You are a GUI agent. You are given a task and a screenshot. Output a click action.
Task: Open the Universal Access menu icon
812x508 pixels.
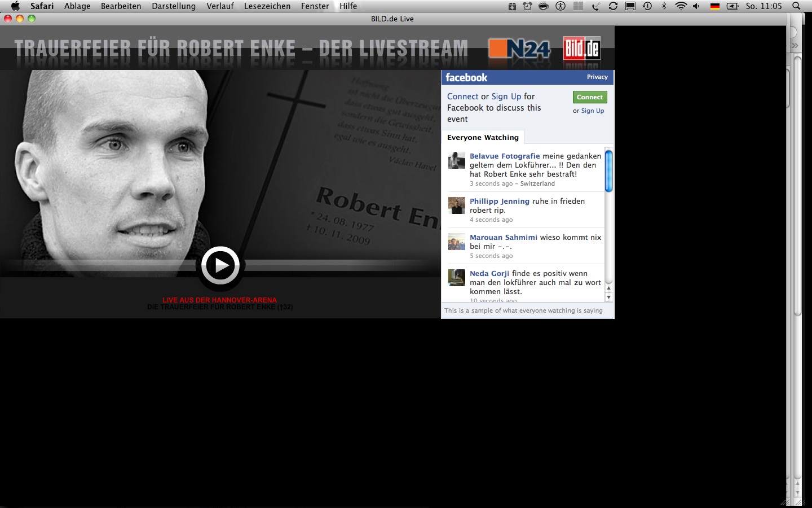[561, 6]
